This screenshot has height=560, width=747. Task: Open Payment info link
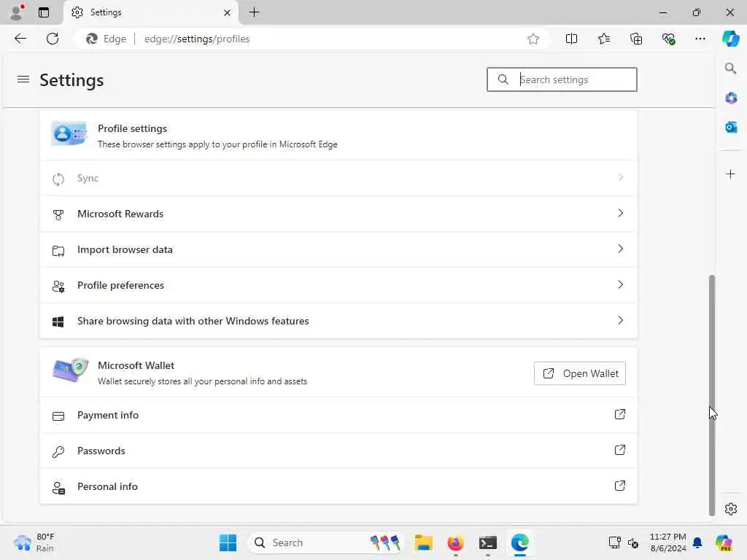338,415
